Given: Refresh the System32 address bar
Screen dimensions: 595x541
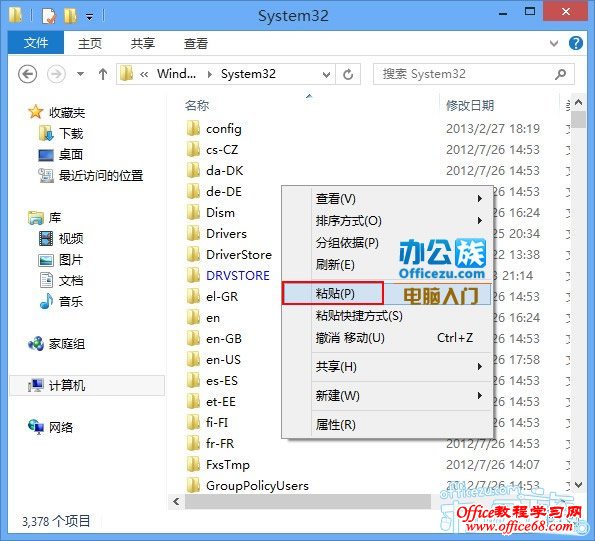Looking at the screenshot, I should point(348,74).
